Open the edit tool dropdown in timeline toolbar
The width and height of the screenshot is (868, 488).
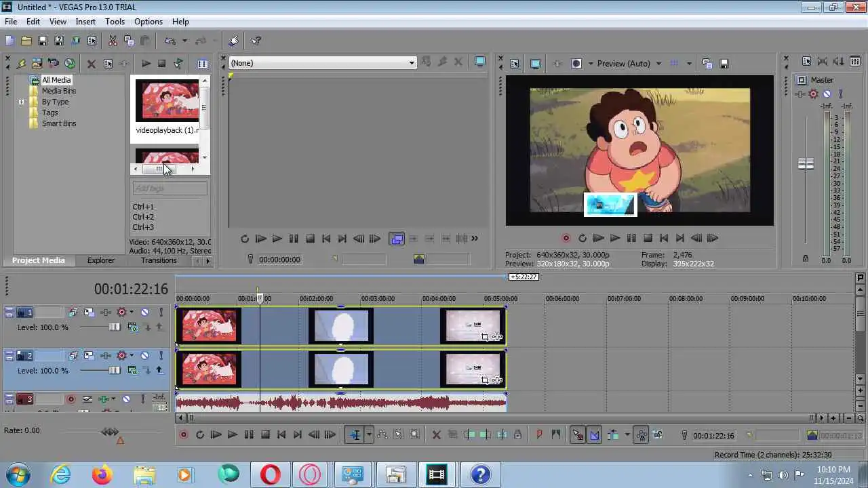click(x=369, y=435)
